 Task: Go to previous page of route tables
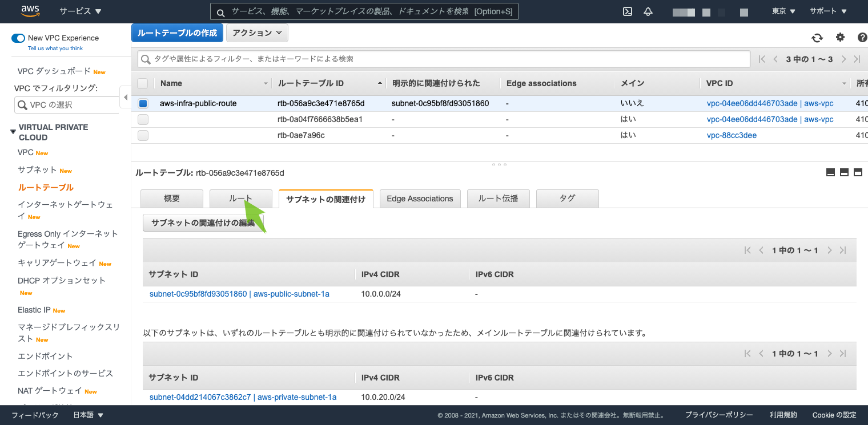(775, 59)
